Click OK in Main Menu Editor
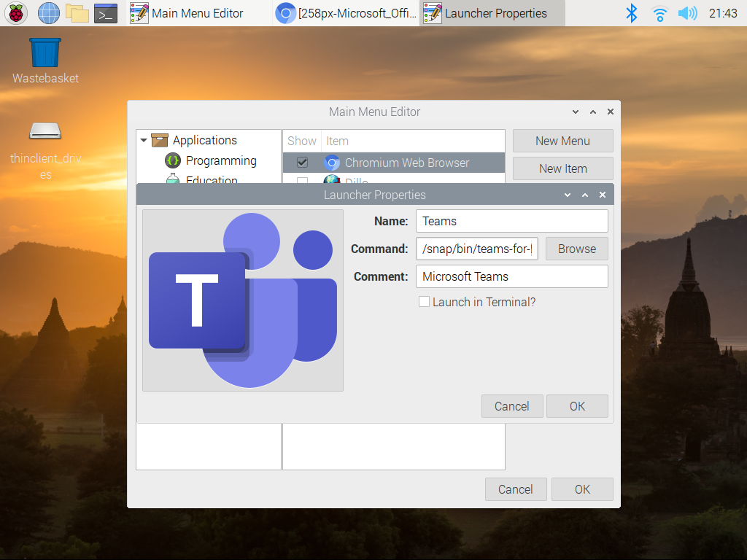The height and width of the screenshot is (560, 747). pos(582,489)
